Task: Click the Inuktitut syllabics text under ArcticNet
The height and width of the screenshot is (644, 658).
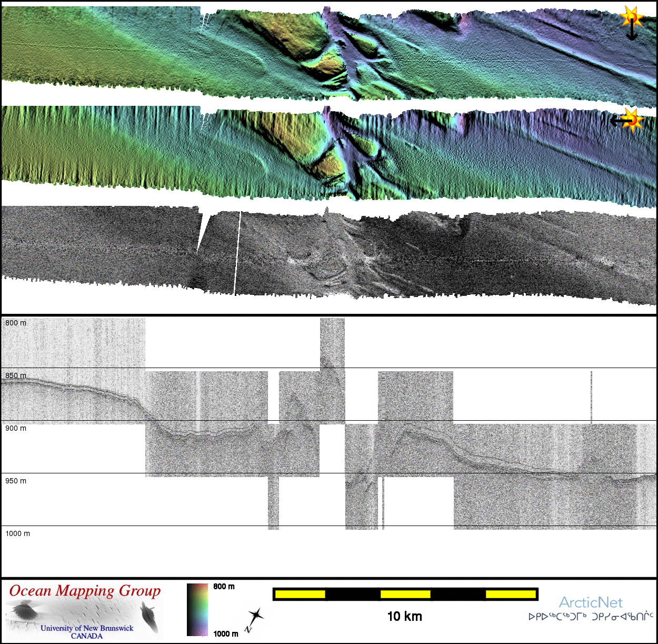Action: [591, 617]
